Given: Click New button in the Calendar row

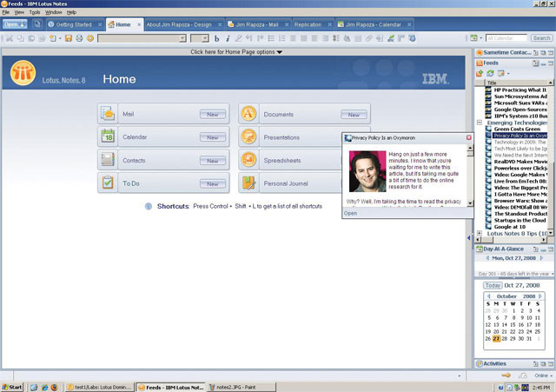Looking at the screenshot, I should pos(213,137).
